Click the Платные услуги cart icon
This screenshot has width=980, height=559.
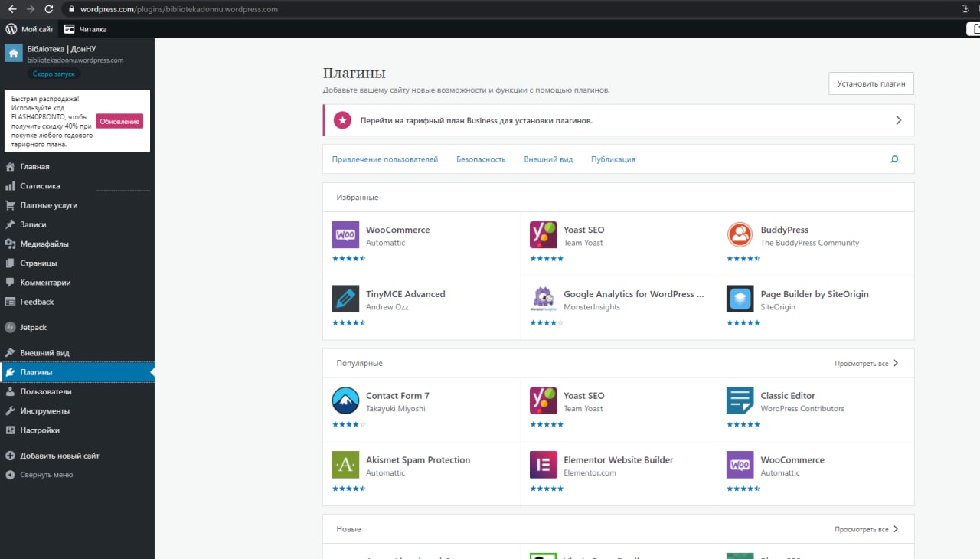(x=10, y=205)
